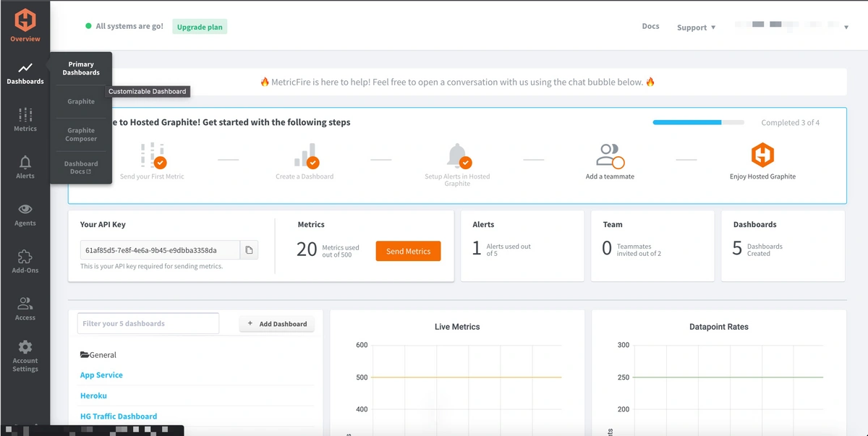Click the Add Dashboard button
The width and height of the screenshot is (868, 436).
(x=277, y=324)
